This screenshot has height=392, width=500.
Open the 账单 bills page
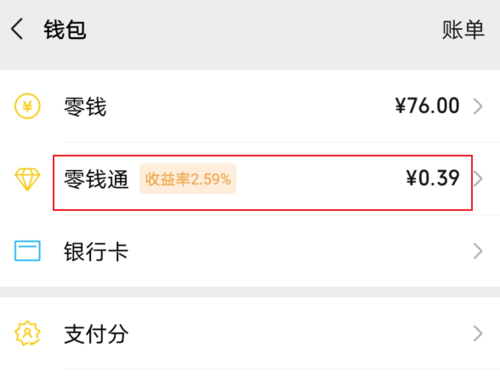(463, 30)
